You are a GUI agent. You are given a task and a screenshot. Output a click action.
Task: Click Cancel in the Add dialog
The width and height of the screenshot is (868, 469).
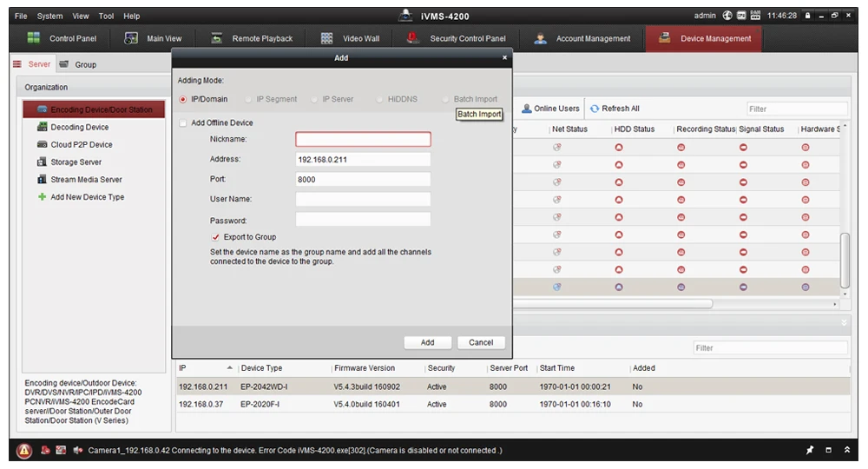click(x=481, y=342)
